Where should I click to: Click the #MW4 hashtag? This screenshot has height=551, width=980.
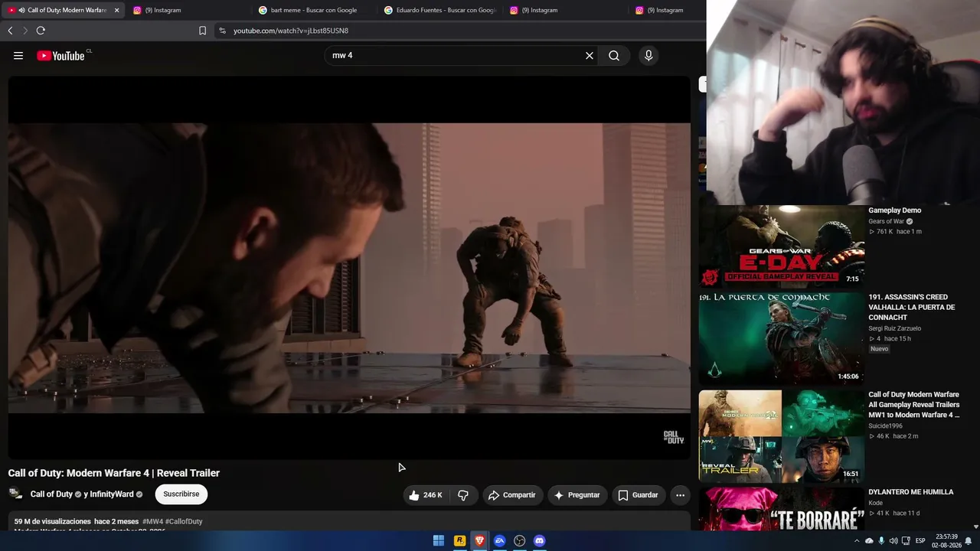152,522
